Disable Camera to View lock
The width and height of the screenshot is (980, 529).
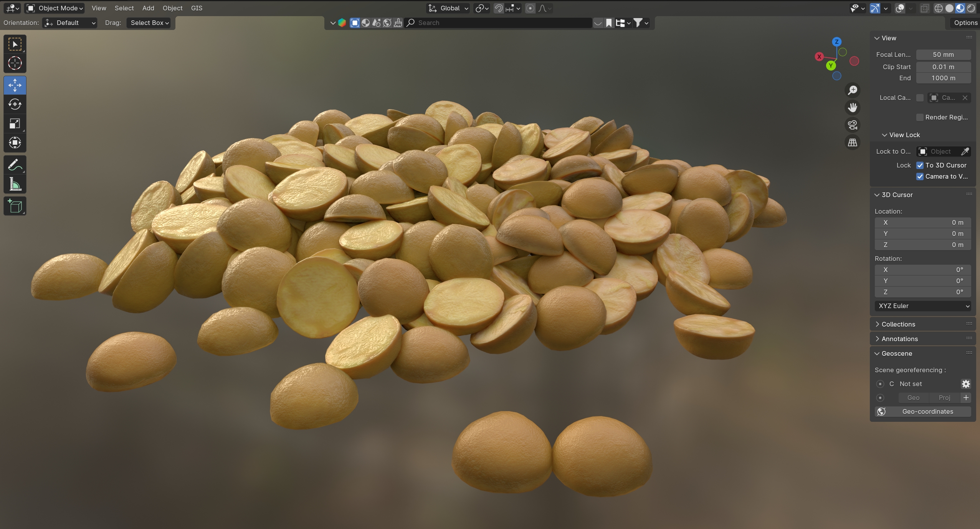click(x=920, y=176)
